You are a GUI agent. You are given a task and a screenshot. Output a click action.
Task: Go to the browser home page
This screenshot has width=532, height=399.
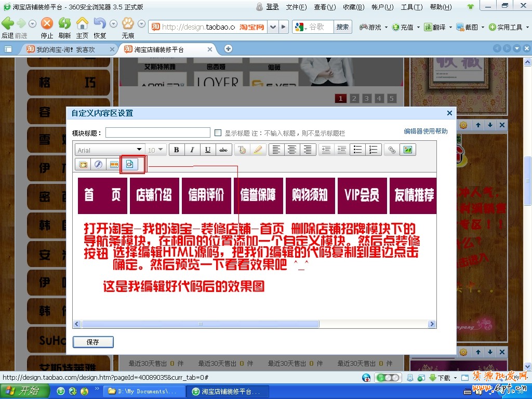tap(82, 23)
